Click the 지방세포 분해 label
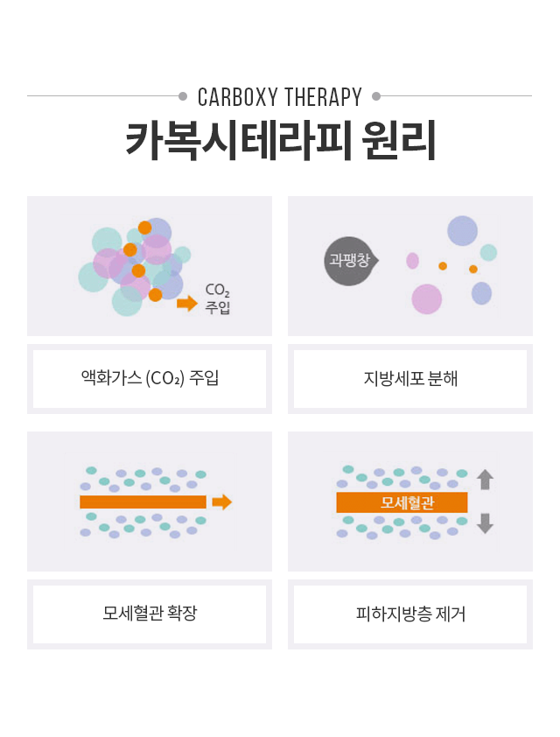 pos(409,379)
